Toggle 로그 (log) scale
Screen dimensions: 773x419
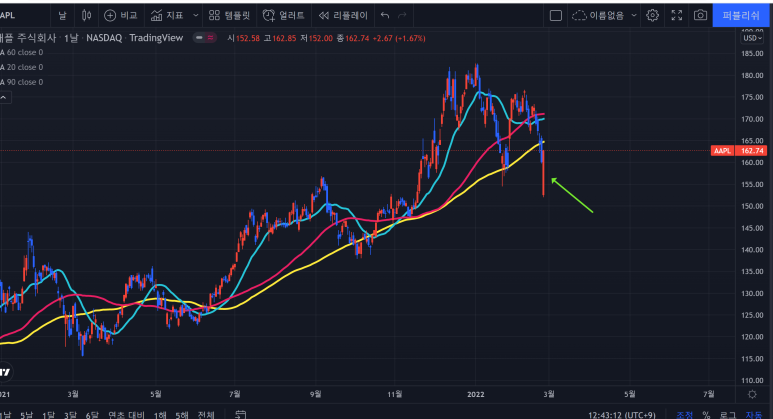[x=728, y=415]
